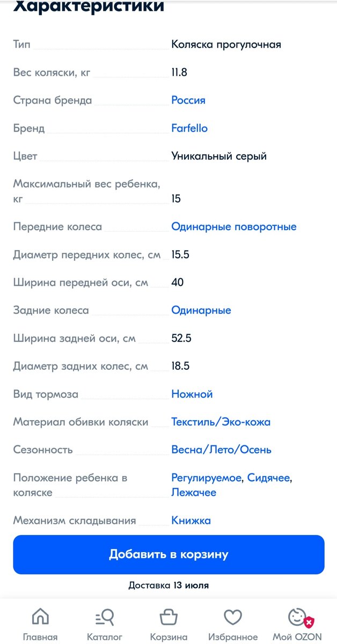Select the Весна/Лето/Осень seasonality link

tap(221, 450)
